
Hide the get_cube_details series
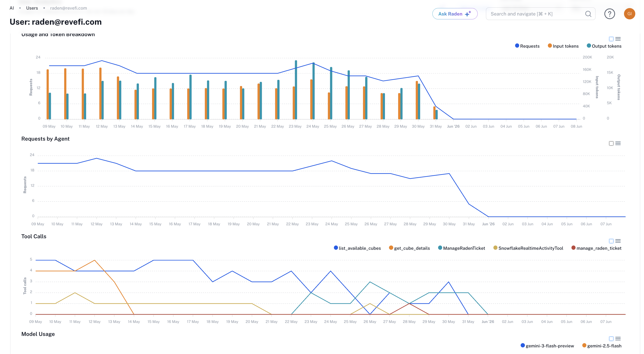(409, 248)
